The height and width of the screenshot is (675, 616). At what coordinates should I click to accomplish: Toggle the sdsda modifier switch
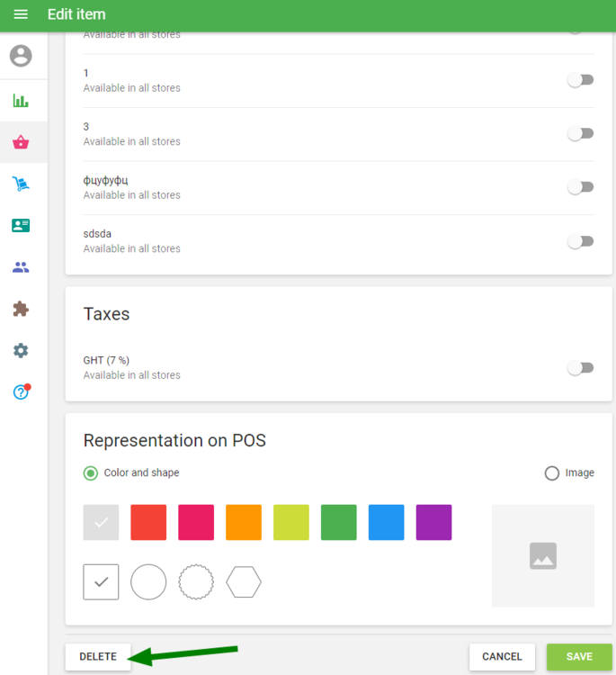581,241
